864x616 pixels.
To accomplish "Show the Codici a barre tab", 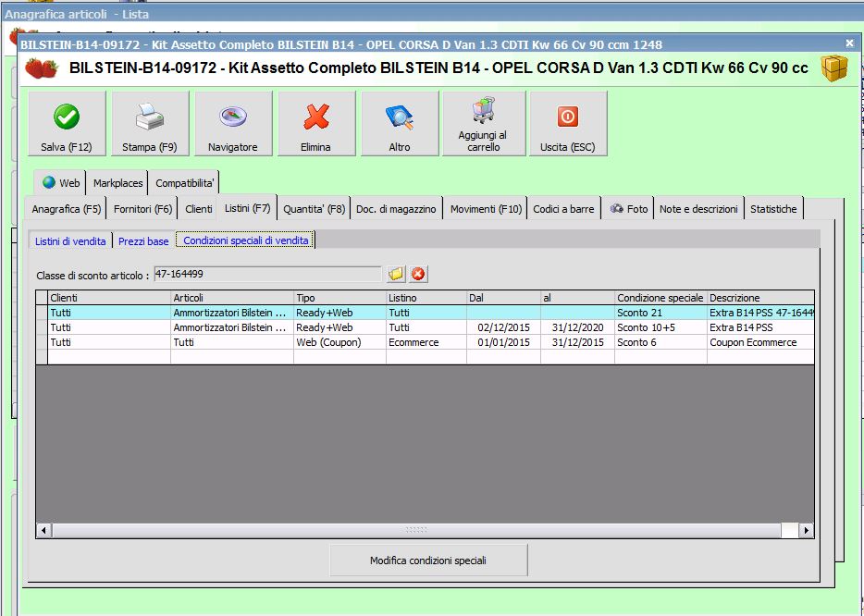I will (x=563, y=209).
